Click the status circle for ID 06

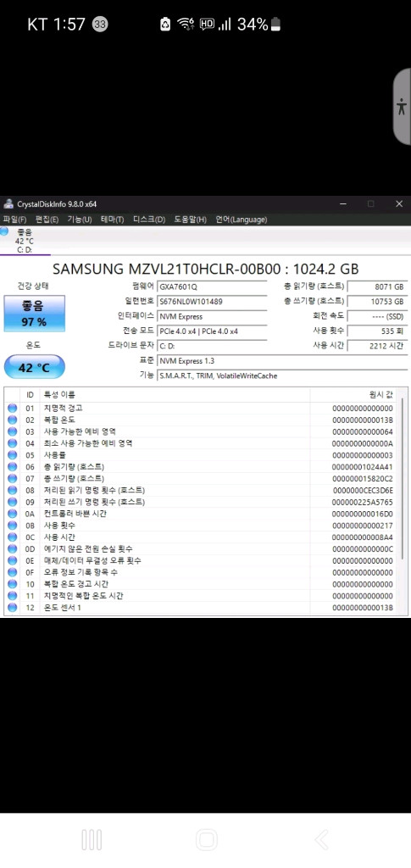[12, 467]
